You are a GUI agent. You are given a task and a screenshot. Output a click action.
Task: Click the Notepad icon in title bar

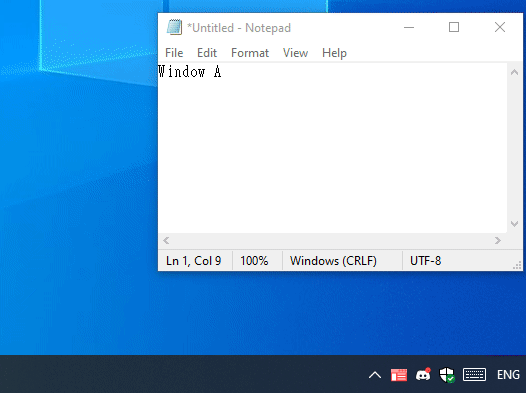point(174,27)
